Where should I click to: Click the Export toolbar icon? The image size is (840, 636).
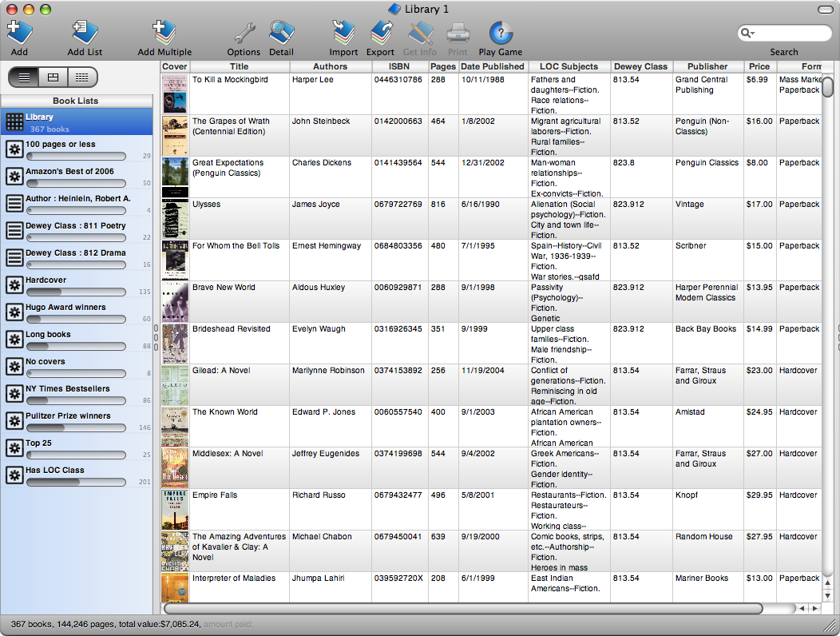click(380, 34)
